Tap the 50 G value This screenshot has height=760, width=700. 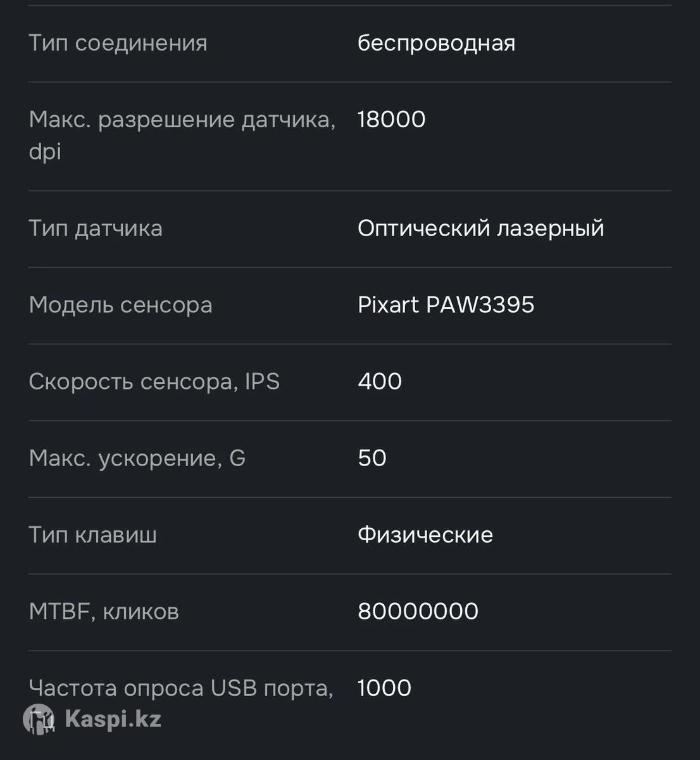[x=372, y=458]
